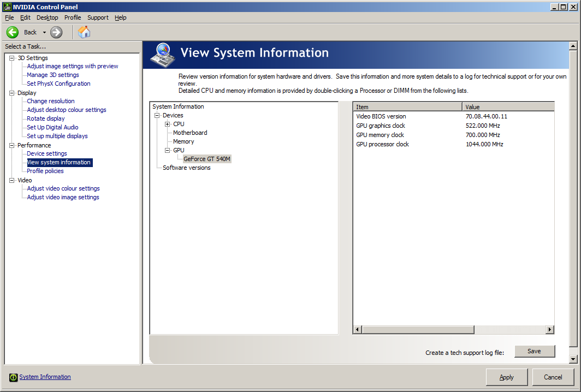Open the File menu

point(9,17)
